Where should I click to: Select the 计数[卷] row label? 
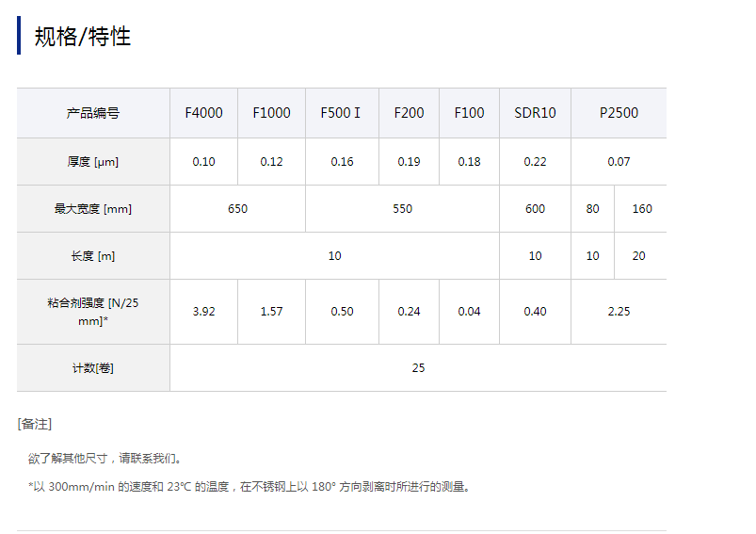tap(93, 368)
